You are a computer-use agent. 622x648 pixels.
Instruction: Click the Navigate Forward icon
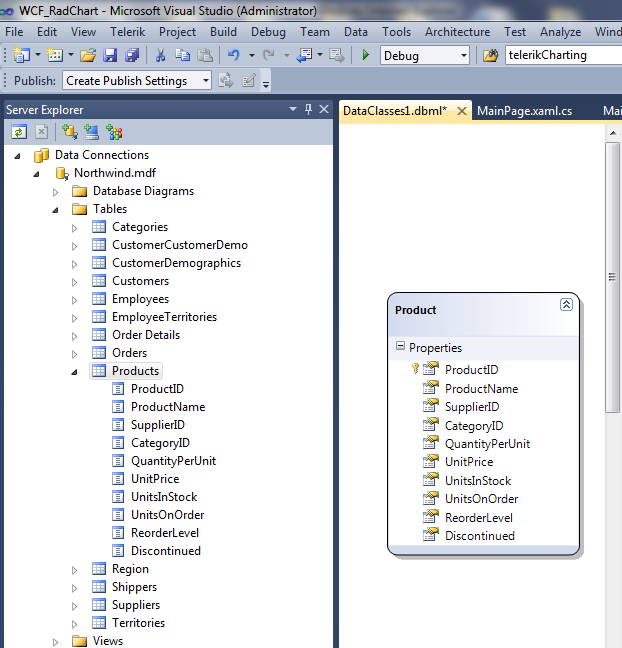click(337, 55)
